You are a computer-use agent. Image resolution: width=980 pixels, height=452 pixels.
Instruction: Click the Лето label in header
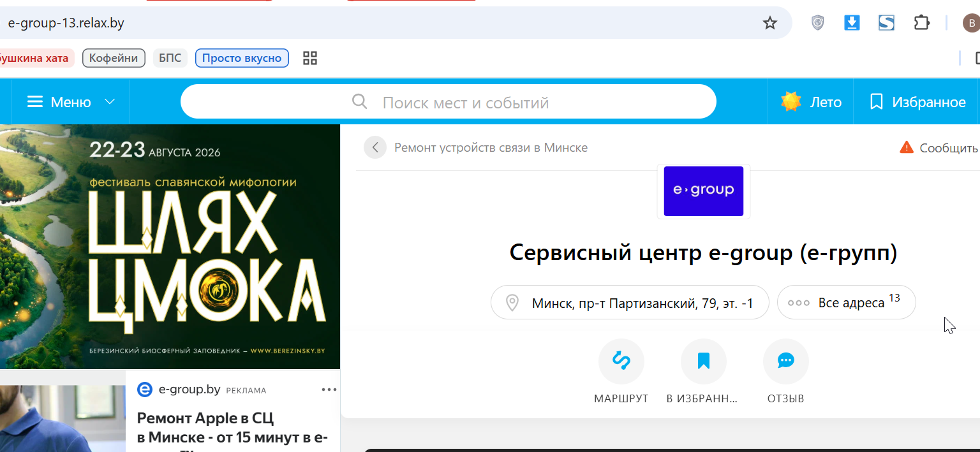coord(826,102)
